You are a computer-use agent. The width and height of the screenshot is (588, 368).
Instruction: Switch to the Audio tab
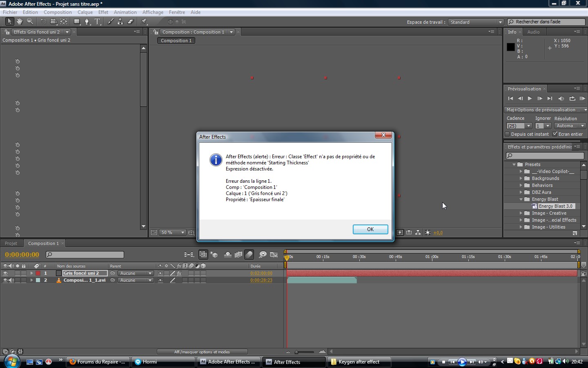click(533, 32)
